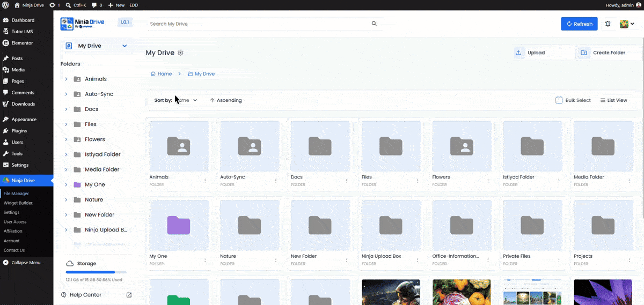Open Auto-Sync folder options menu

click(276, 181)
